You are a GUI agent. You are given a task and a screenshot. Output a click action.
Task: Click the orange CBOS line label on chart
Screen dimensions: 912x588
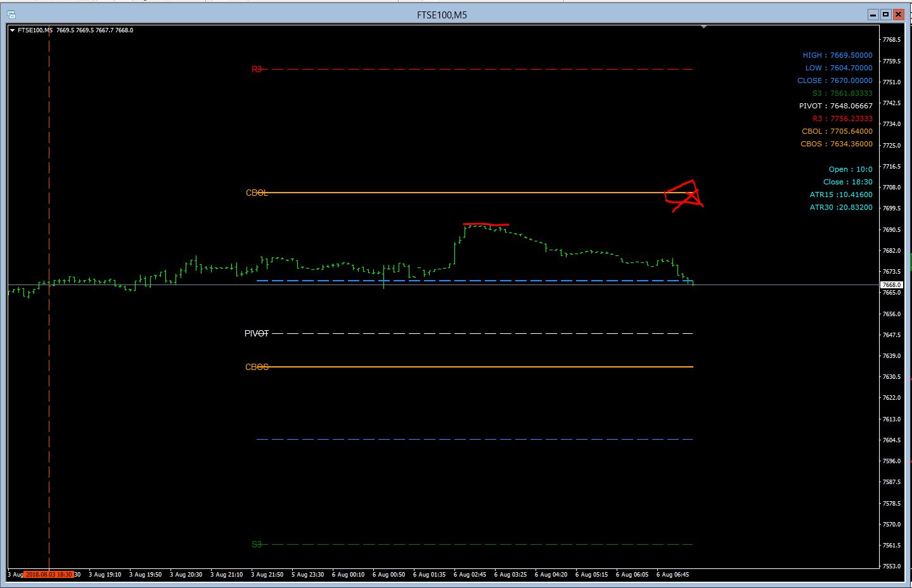[257, 367]
